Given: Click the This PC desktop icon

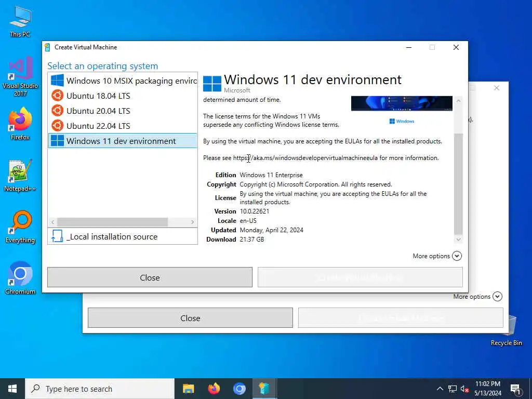Looking at the screenshot, I should pos(20,21).
